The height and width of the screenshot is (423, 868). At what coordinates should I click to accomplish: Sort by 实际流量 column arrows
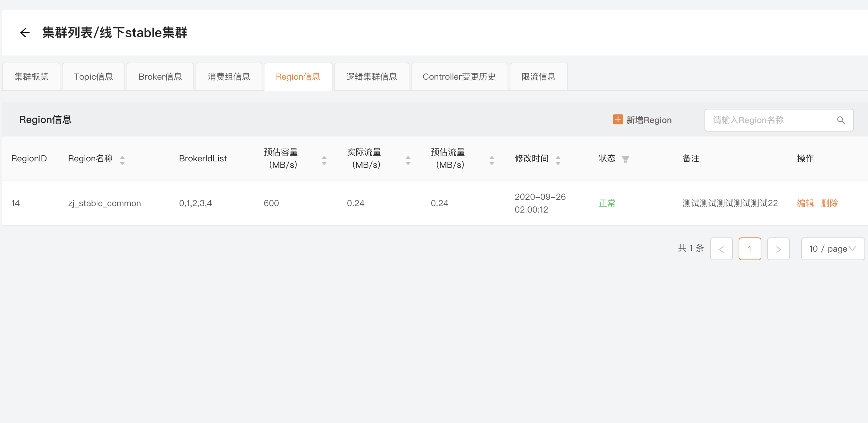pyautogui.click(x=408, y=160)
